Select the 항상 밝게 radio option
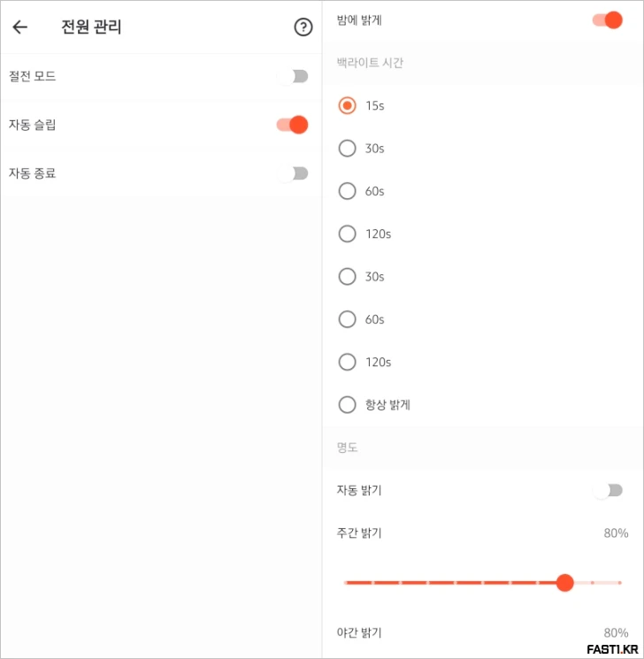The image size is (644, 659). point(348,405)
